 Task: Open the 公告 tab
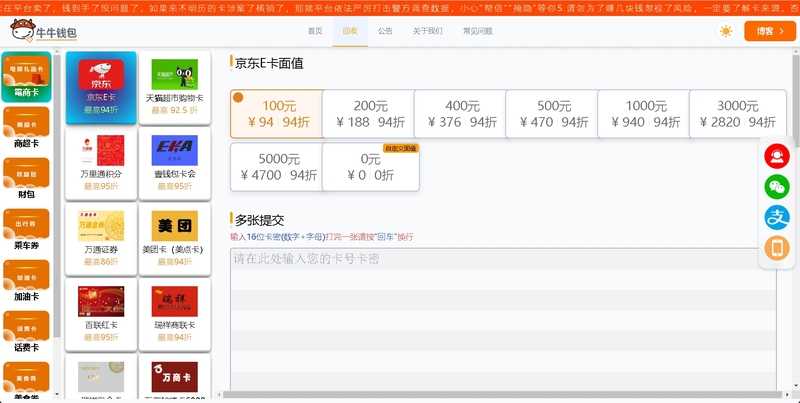pyautogui.click(x=385, y=31)
